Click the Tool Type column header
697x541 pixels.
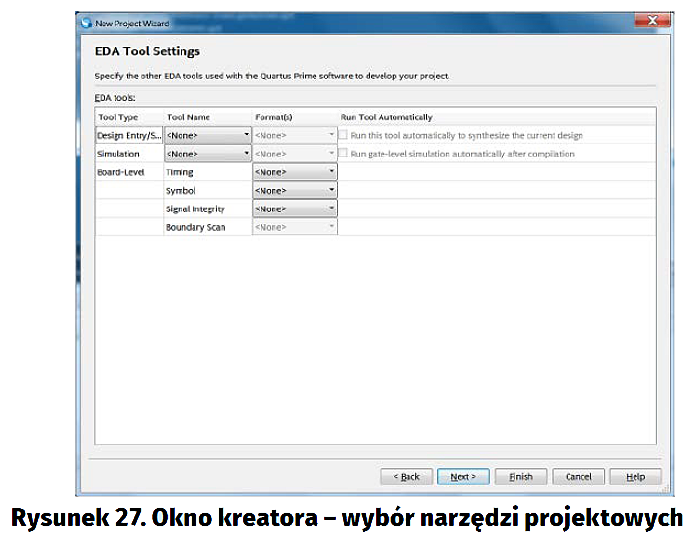tap(119, 117)
